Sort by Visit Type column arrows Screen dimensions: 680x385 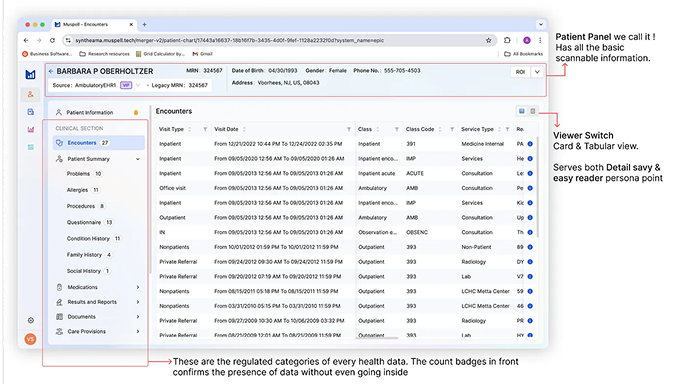tap(190, 129)
